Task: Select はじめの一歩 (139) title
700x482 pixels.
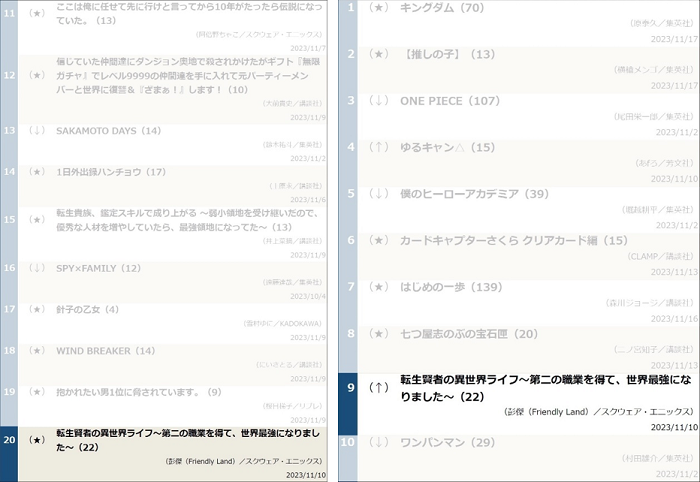Action: click(x=451, y=287)
